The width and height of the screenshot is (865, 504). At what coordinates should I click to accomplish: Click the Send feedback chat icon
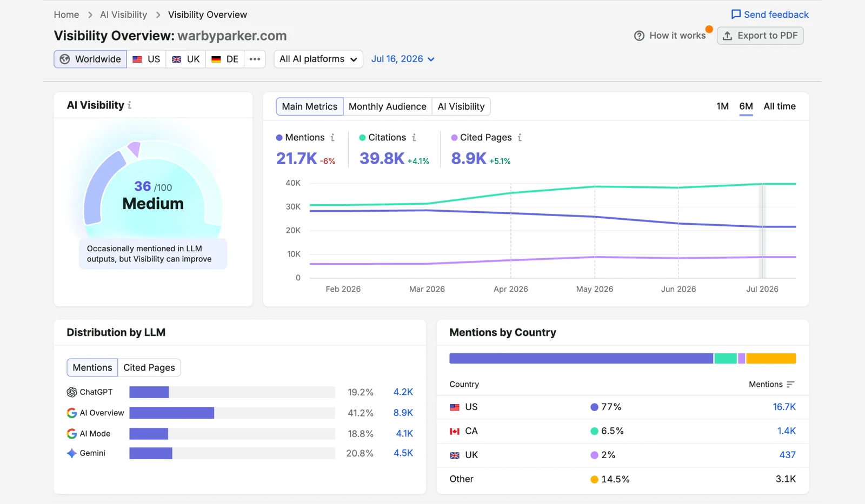point(736,15)
